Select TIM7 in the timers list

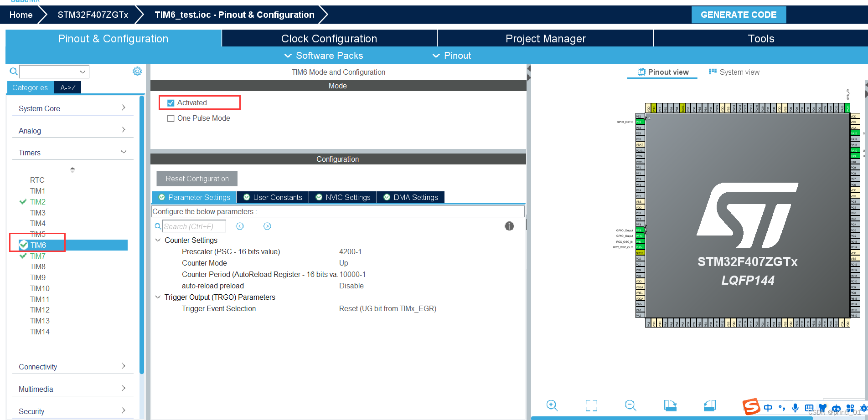pos(38,256)
